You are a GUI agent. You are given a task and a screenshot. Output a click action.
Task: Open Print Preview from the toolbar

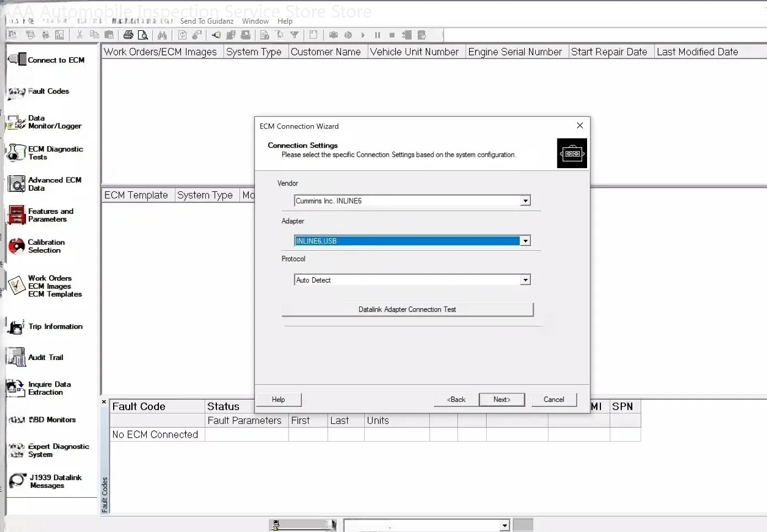tap(143, 35)
